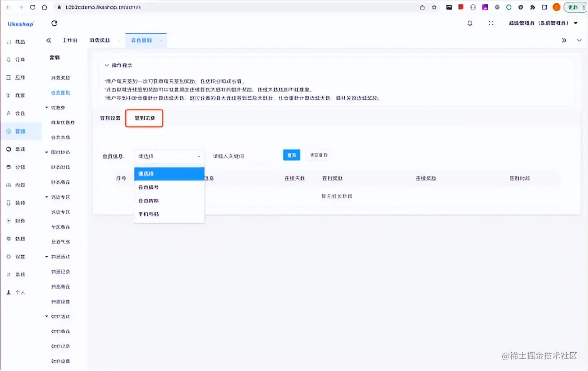Collapse the 活动专区 submenu group

(x=47, y=197)
